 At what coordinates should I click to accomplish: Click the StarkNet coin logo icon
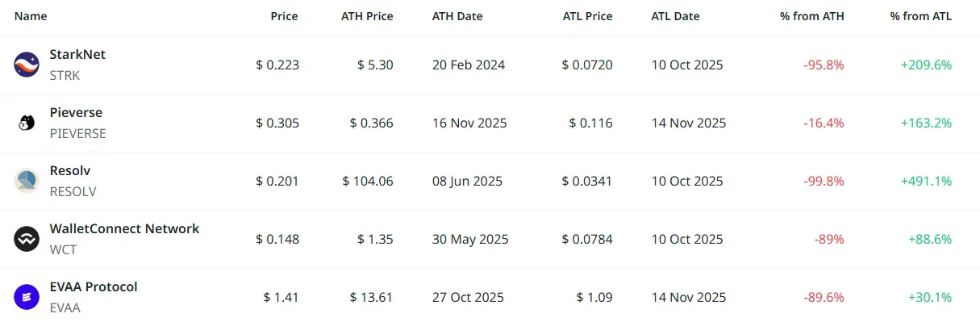[27, 65]
